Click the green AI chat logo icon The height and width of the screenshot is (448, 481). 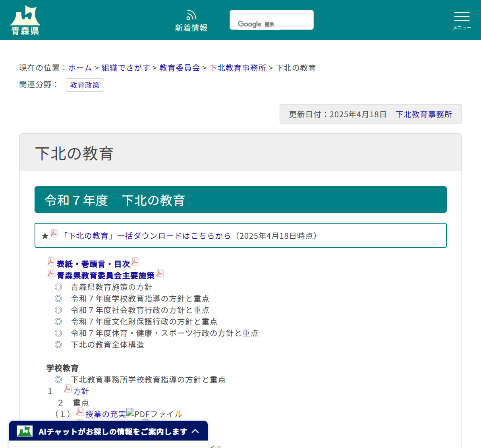tap(24, 431)
